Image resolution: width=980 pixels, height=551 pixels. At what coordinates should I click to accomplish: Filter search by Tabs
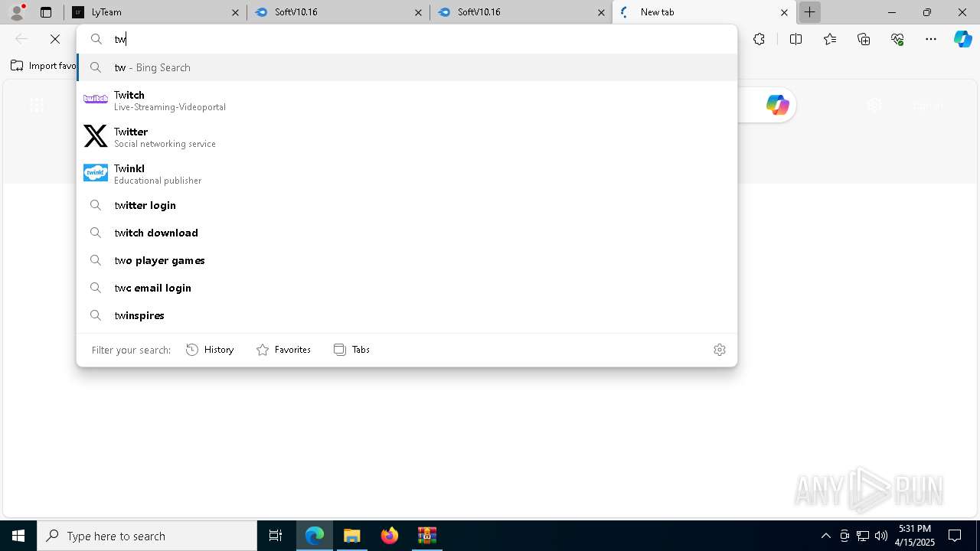tap(351, 350)
